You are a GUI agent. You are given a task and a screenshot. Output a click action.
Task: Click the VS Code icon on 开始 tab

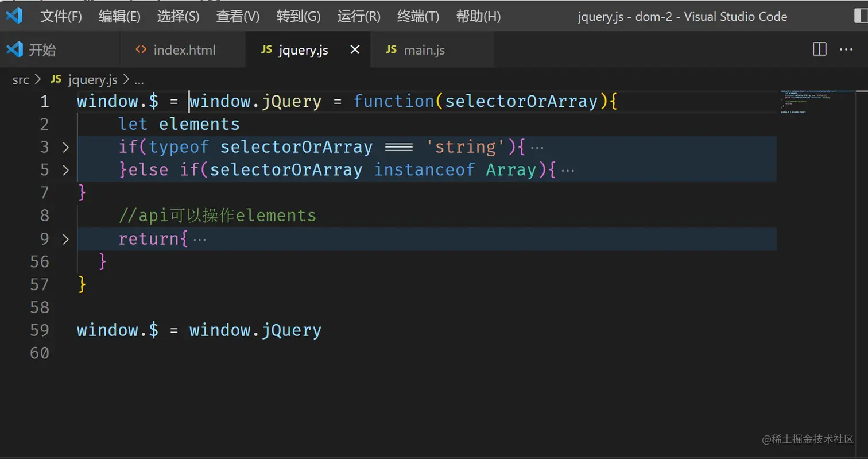tap(15, 50)
